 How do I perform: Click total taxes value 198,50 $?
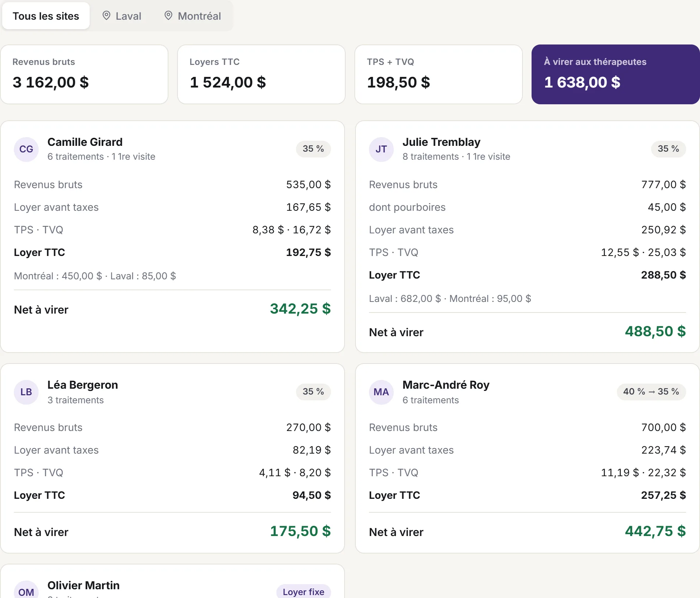coord(398,82)
